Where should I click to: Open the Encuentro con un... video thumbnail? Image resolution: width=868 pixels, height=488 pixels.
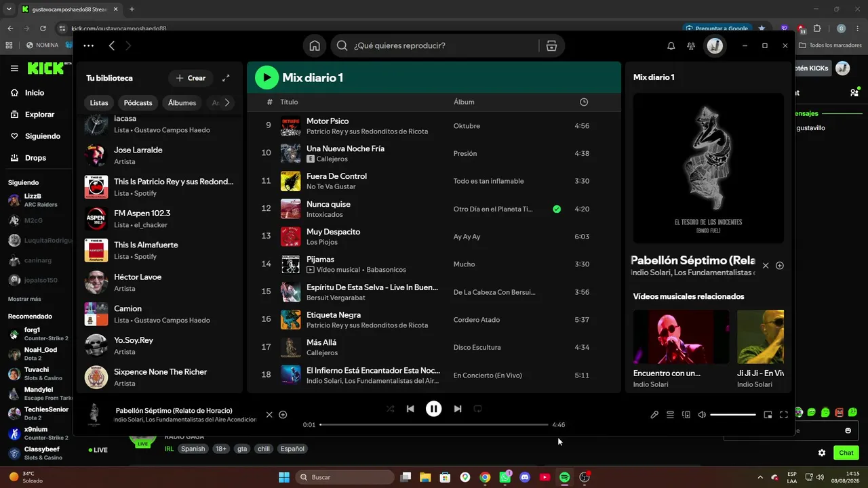(681, 337)
